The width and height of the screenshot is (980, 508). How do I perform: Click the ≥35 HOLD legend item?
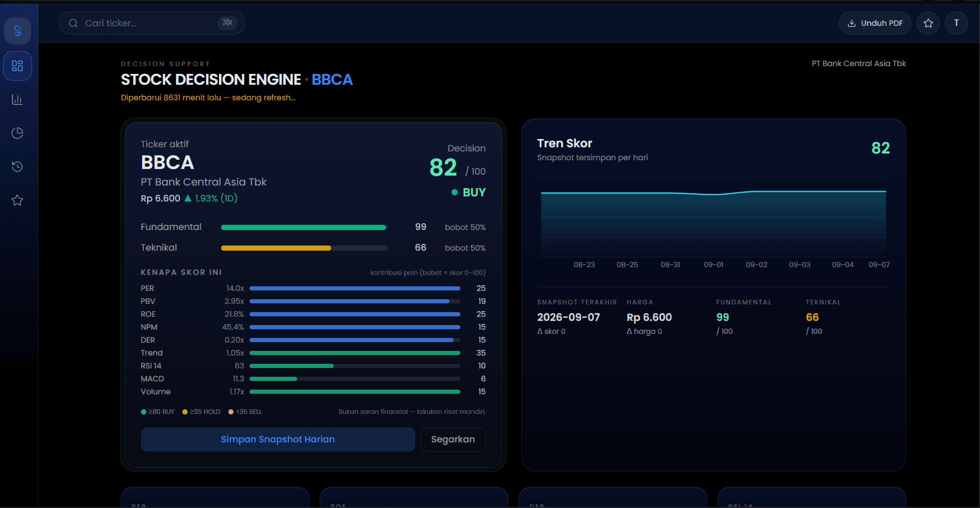tap(201, 412)
